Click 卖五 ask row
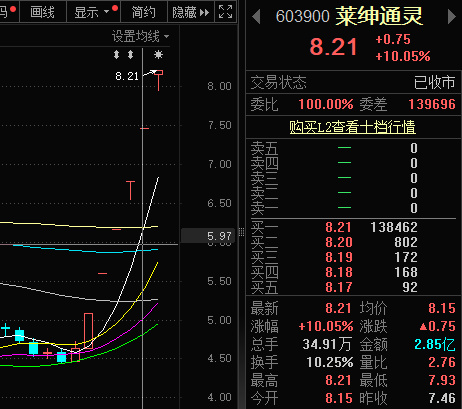 pos(353,148)
